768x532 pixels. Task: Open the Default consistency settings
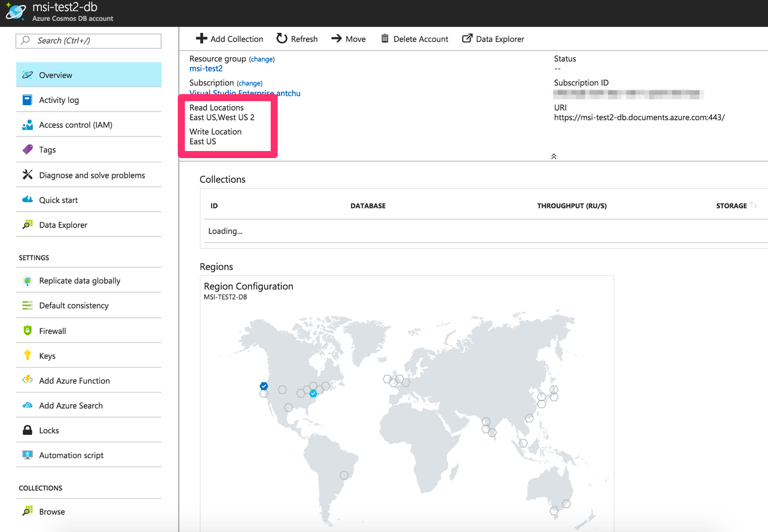click(89, 305)
